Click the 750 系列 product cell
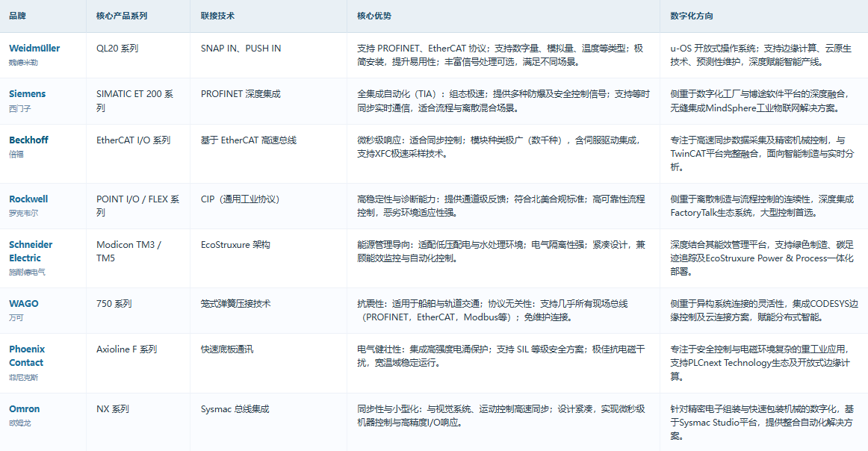 tap(114, 303)
